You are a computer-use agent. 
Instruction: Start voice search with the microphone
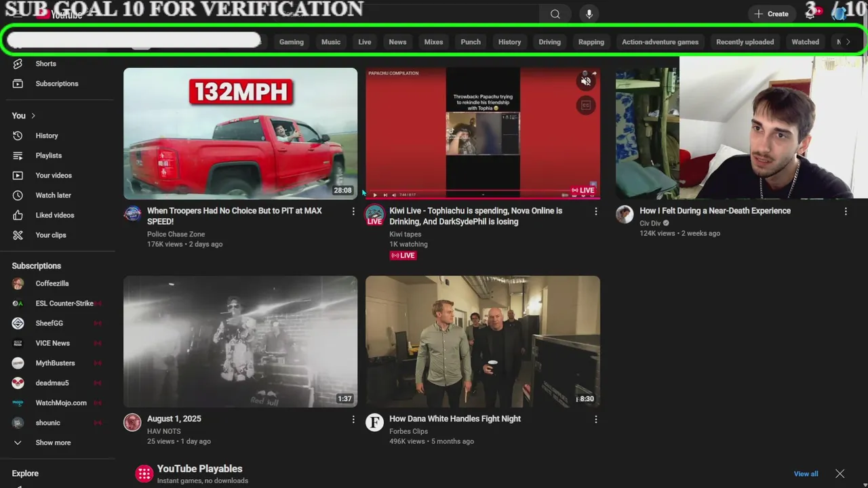589,14
